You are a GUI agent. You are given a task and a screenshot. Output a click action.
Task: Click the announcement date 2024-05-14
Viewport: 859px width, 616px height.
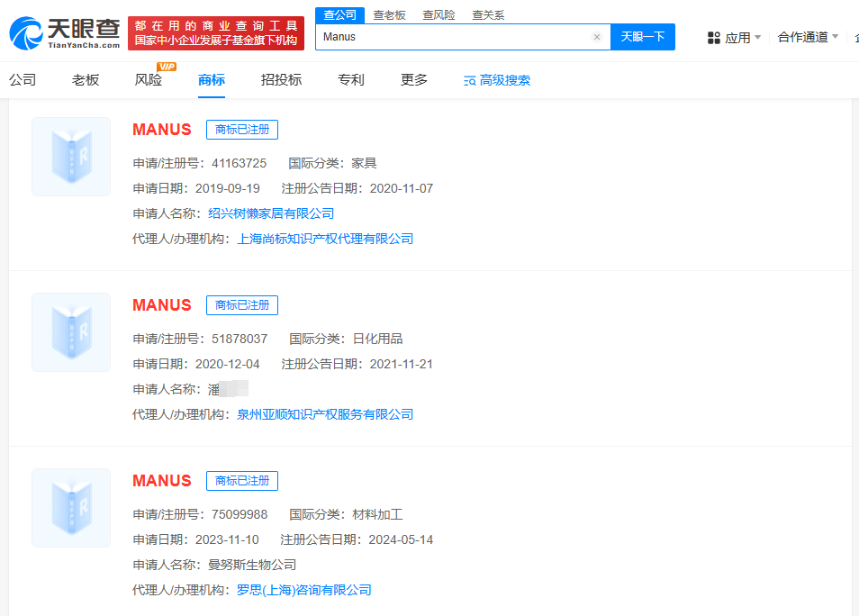pos(401,539)
